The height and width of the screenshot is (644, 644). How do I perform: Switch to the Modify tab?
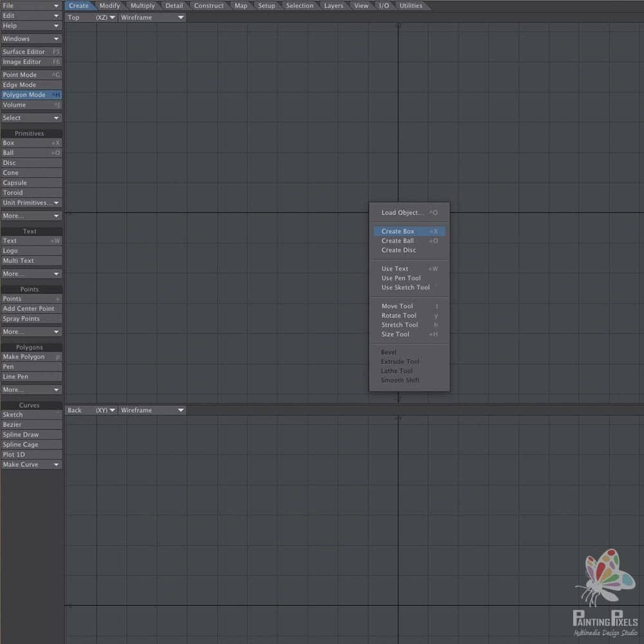[x=109, y=6]
